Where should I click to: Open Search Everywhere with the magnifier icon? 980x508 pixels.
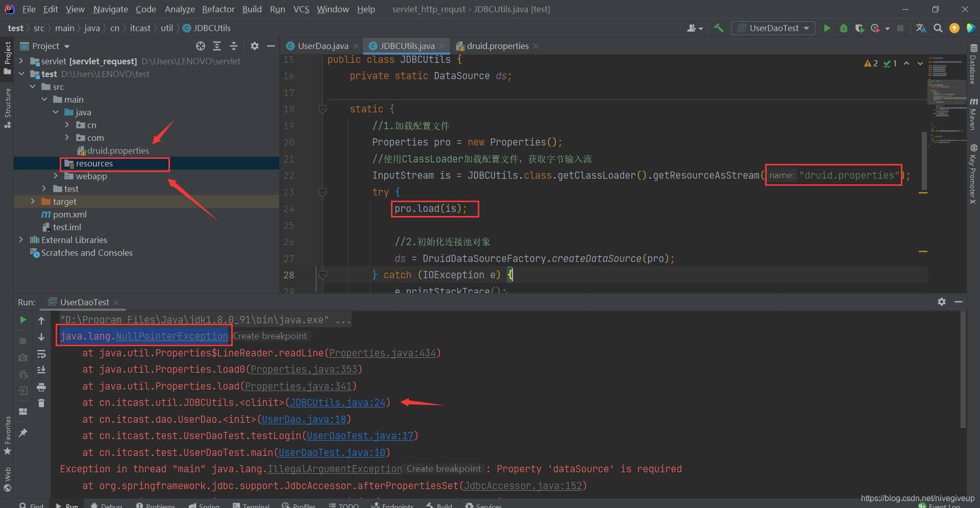(x=938, y=28)
